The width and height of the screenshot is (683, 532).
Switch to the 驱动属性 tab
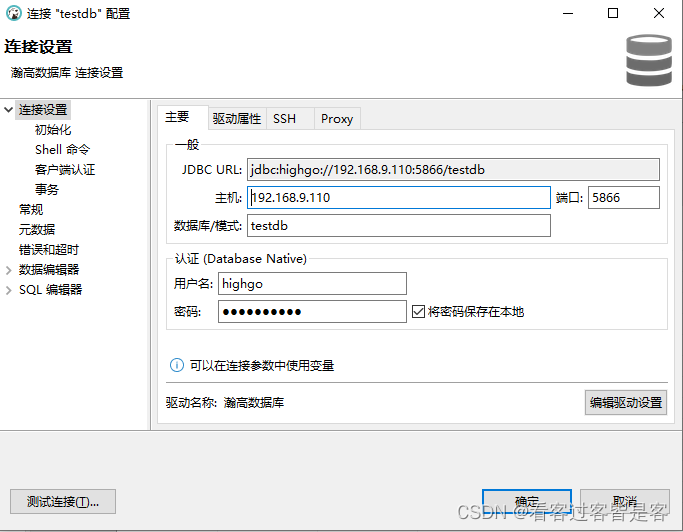pos(237,119)
